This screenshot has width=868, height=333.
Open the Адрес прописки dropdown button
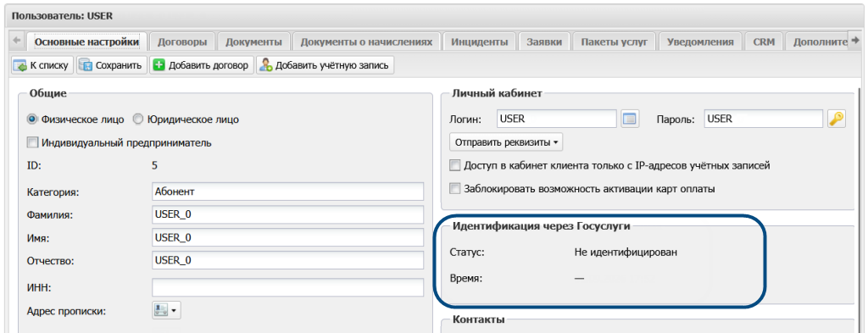click(166, 310)
